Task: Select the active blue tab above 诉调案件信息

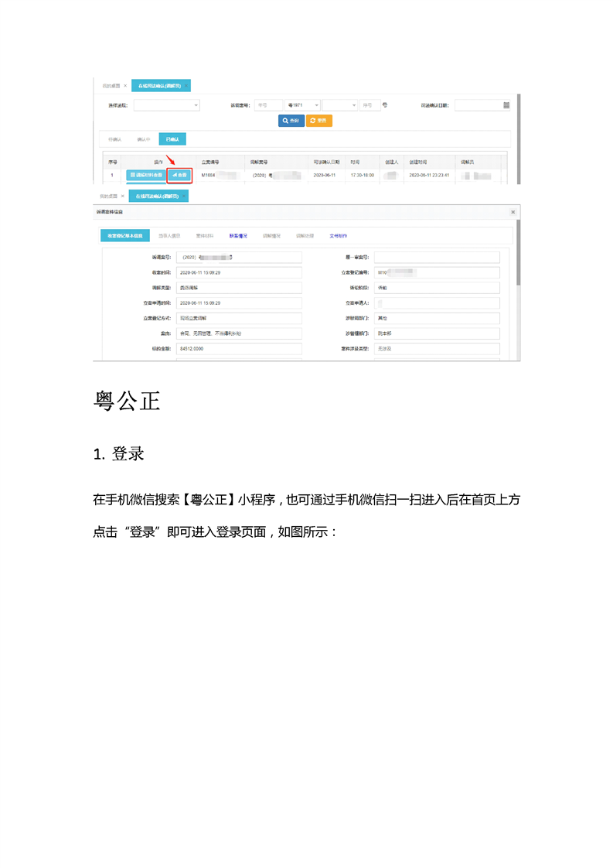Action: click(157, 196)
